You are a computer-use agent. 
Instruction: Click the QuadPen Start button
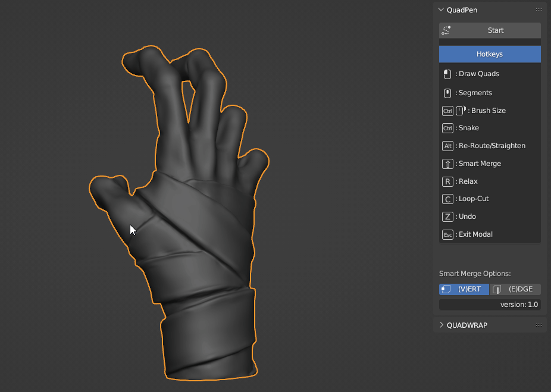tap(490, 30)
